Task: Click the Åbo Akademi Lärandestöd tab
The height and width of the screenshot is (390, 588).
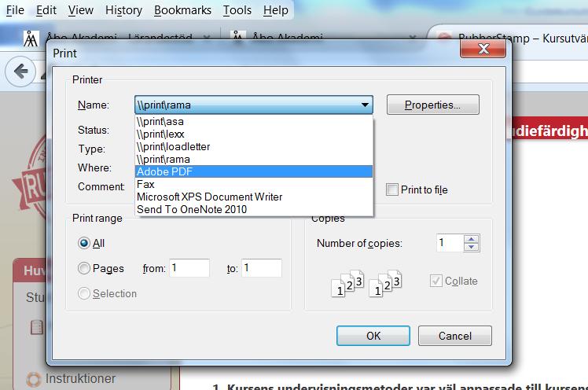Action: (x=118, y=38)
